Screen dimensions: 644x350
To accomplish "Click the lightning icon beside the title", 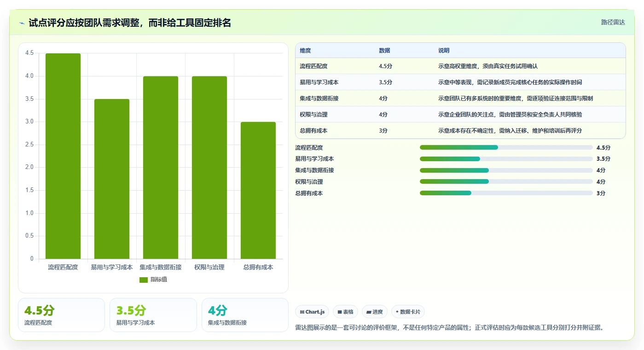I will [x=22, y=23].
